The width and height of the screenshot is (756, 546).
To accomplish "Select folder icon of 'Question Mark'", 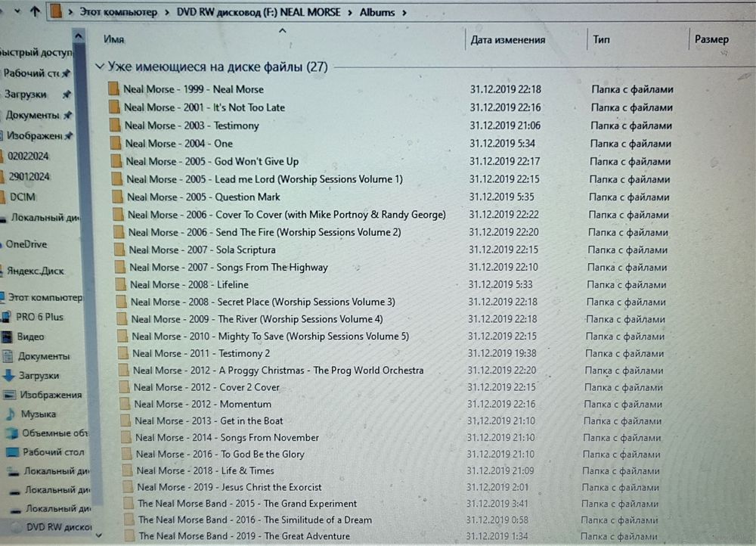I will 117,197.
